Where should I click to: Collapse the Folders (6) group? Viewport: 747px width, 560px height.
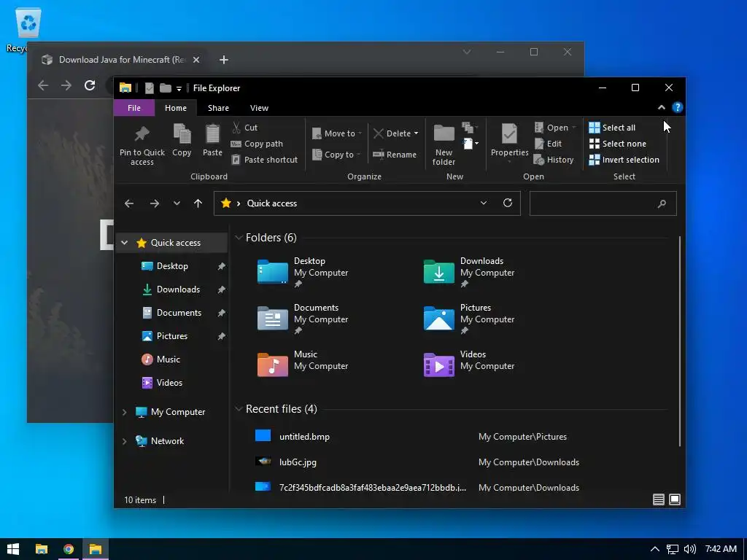[x=239, y=238]
